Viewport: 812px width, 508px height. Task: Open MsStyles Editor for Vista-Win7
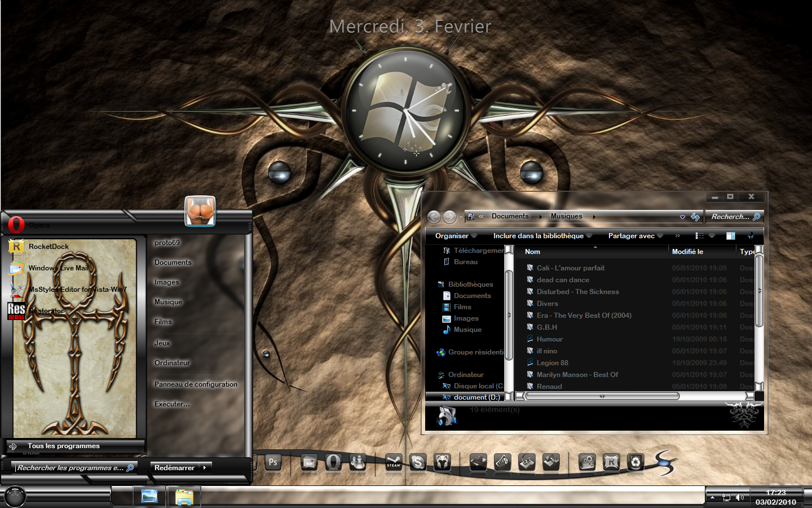click(x=69, y=290)
